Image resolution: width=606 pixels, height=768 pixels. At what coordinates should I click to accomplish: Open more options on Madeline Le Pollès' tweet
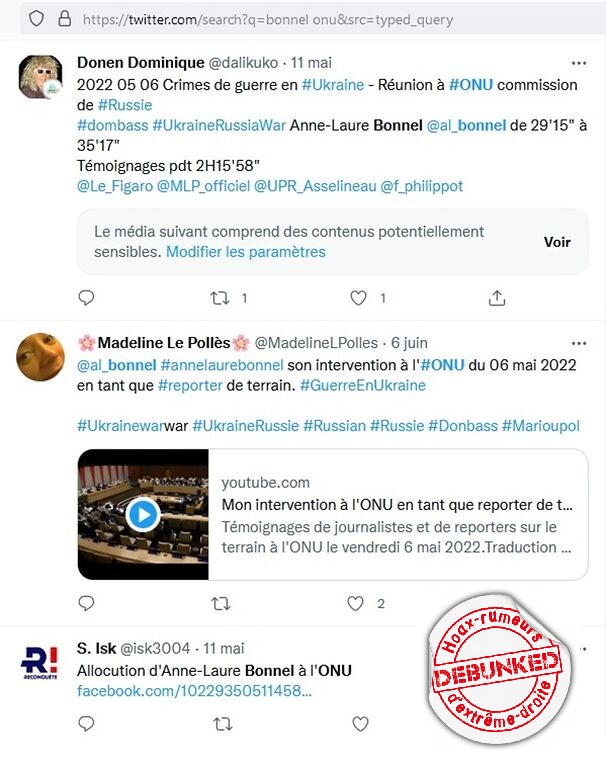point(579,343)
